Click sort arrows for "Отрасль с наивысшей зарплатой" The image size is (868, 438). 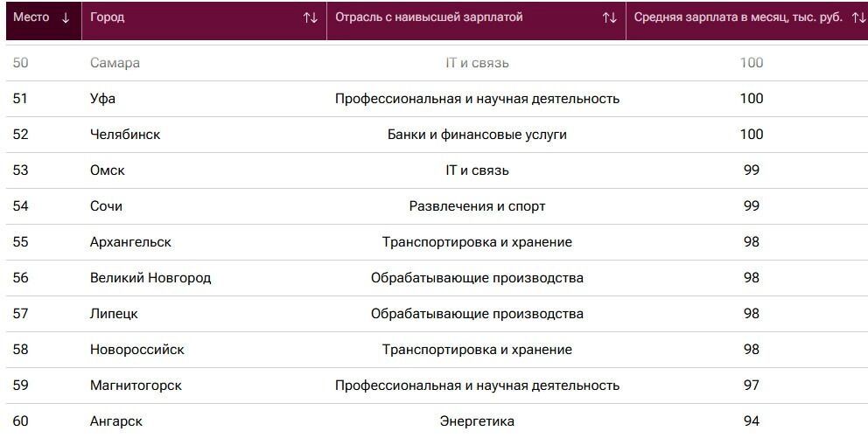click(609, 17)
